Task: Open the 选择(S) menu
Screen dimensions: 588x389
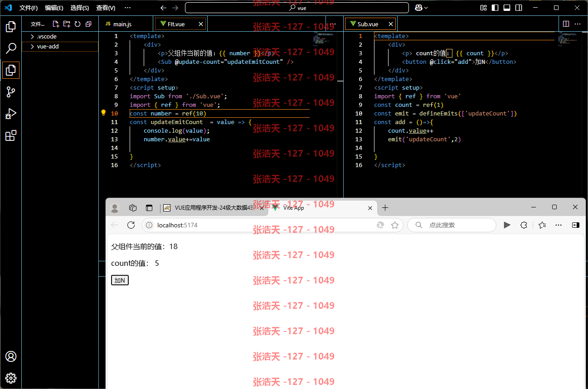Action: click(80, 8)
